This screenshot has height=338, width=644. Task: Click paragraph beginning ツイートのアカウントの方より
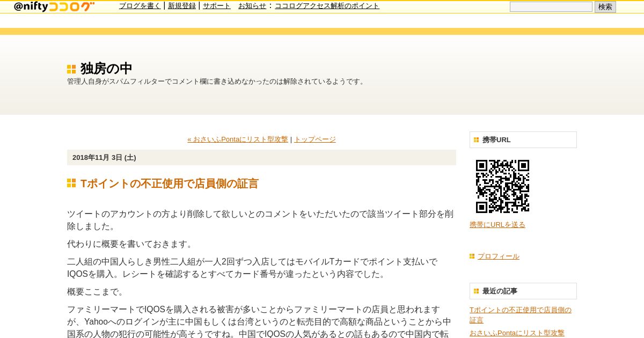coord(261,220)
